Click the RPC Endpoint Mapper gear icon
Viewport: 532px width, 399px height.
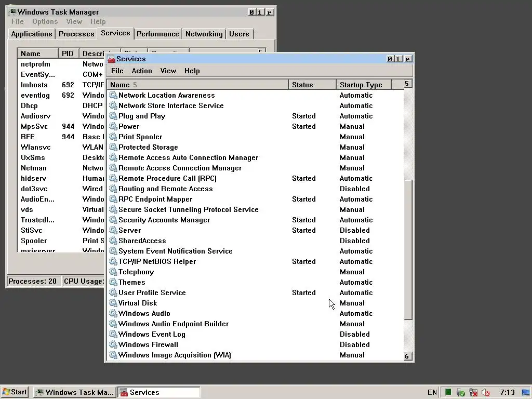(113, 199)
